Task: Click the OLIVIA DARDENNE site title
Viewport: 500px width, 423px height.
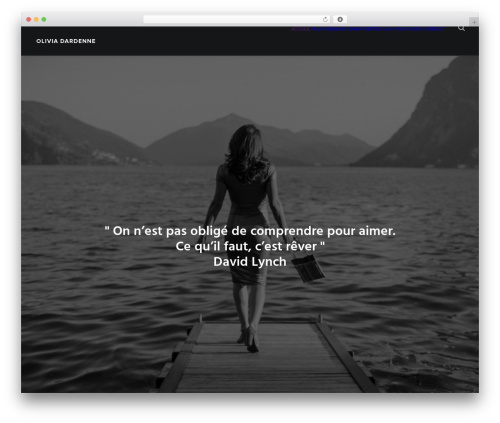Action: [x=66, y=41]
